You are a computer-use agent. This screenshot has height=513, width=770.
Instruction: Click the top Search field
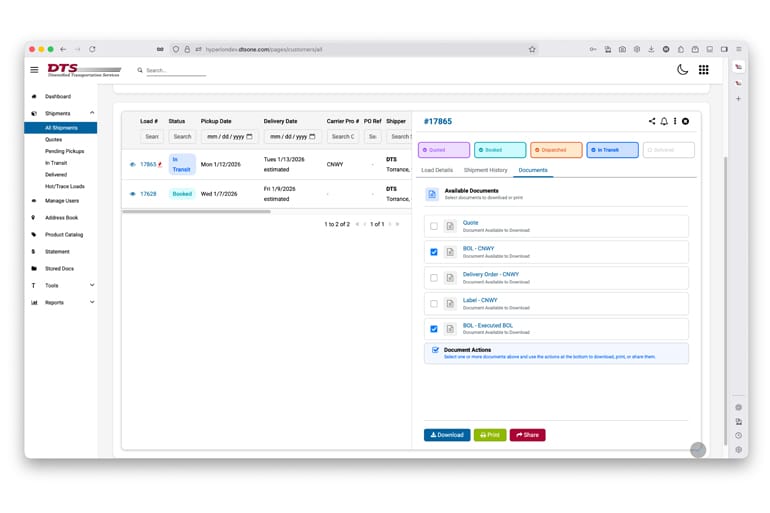coord(175,70)
